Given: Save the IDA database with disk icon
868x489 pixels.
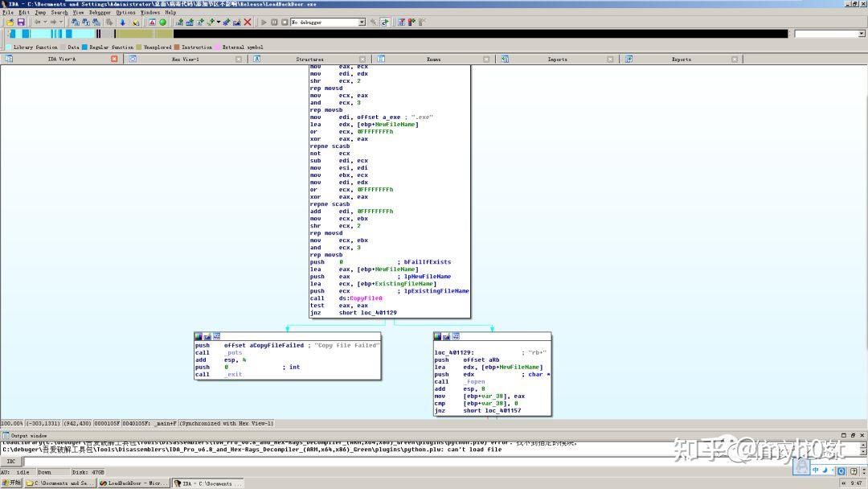Looking at the screenshot, I should (22, 23).
